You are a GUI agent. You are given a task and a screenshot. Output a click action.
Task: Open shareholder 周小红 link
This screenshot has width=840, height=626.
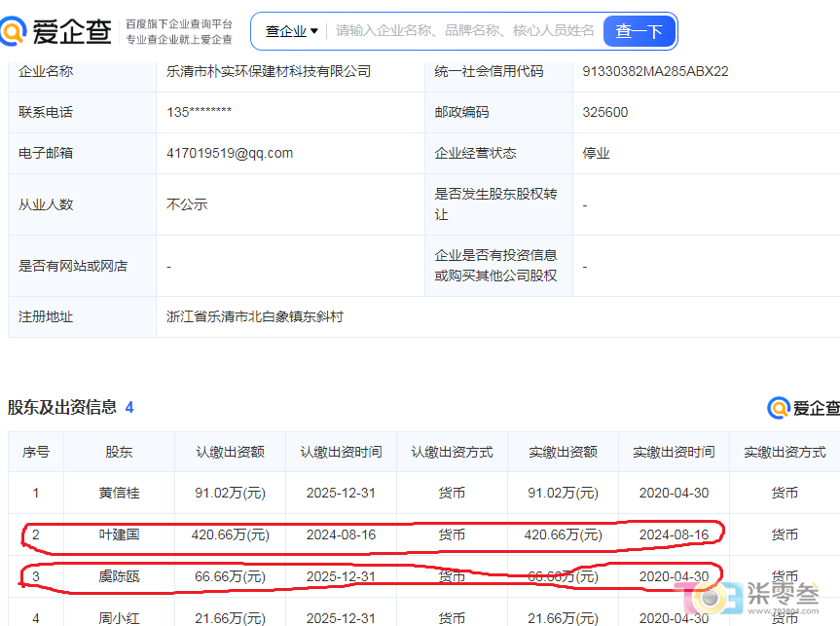[x=119, y=618]
